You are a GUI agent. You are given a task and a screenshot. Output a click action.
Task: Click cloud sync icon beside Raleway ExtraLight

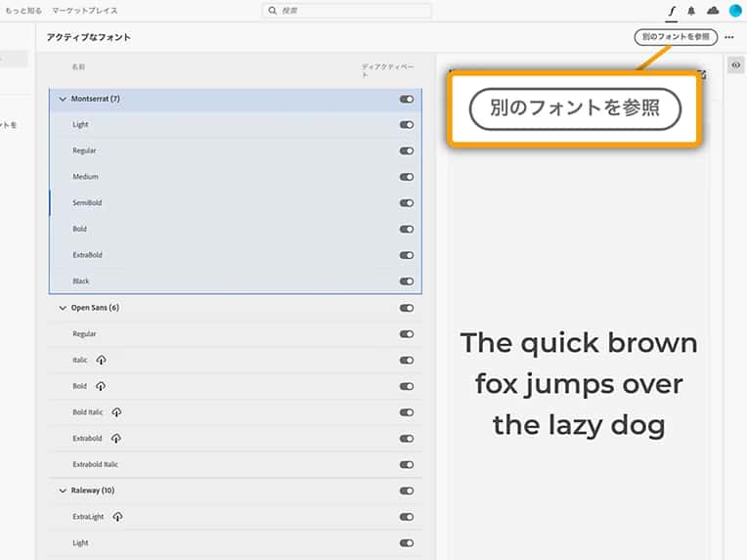pos(117,517)
